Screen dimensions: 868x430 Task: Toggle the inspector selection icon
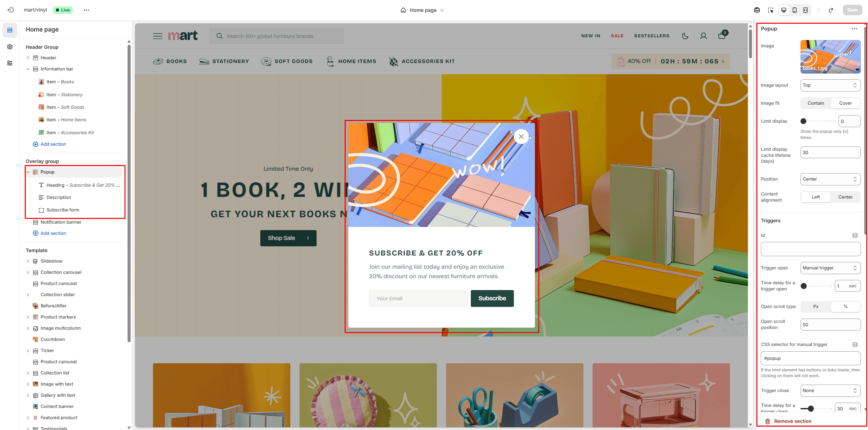tap(771, 10)
